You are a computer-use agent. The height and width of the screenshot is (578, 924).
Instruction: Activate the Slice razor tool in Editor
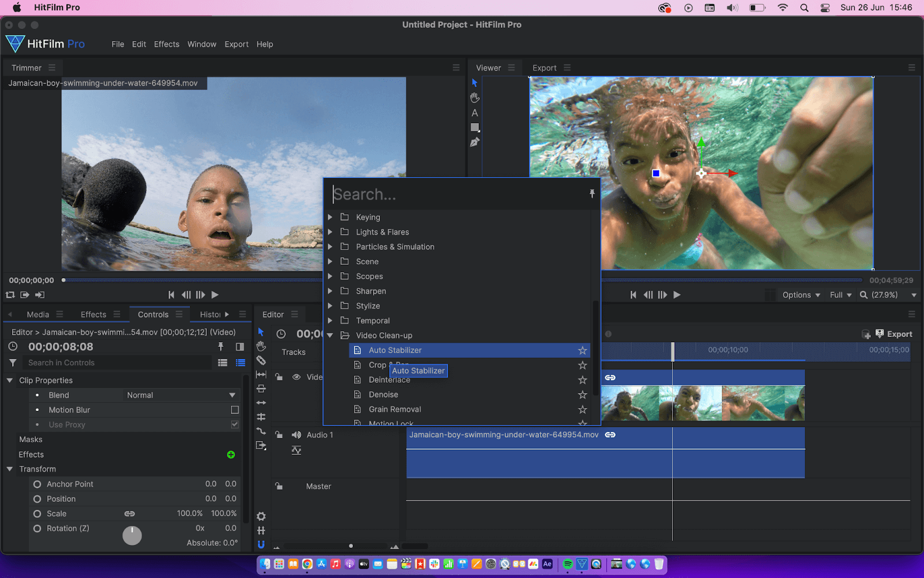(x=261, y=360)
